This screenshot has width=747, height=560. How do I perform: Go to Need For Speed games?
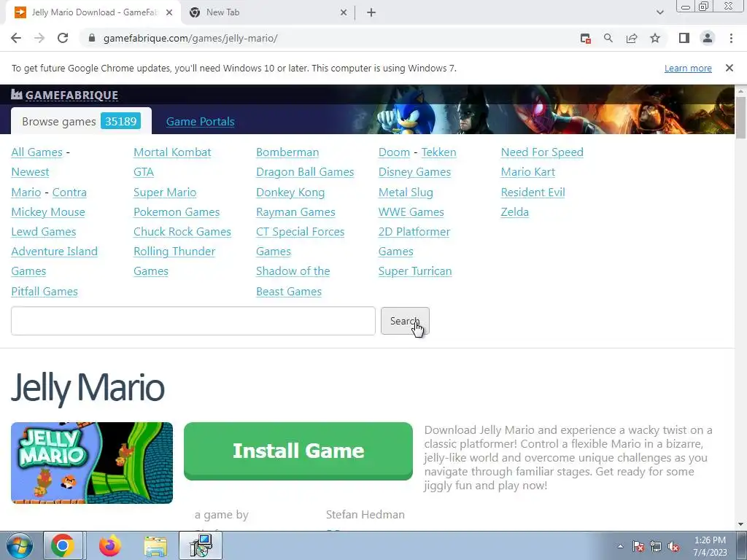tap(542, 152)
